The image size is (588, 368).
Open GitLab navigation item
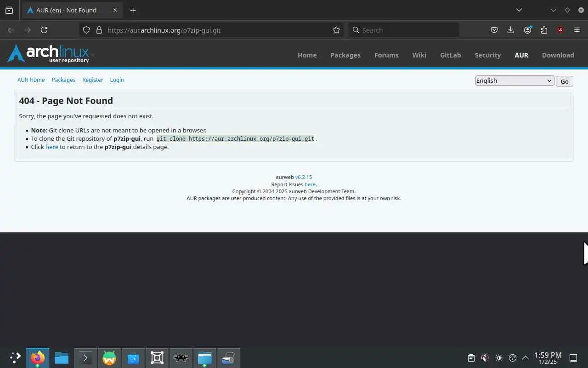point(450,55)
